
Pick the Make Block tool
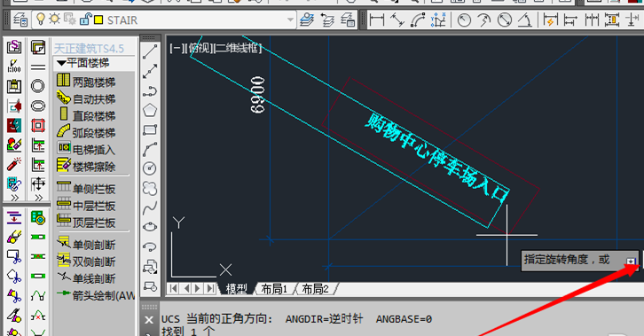[150, 285]
